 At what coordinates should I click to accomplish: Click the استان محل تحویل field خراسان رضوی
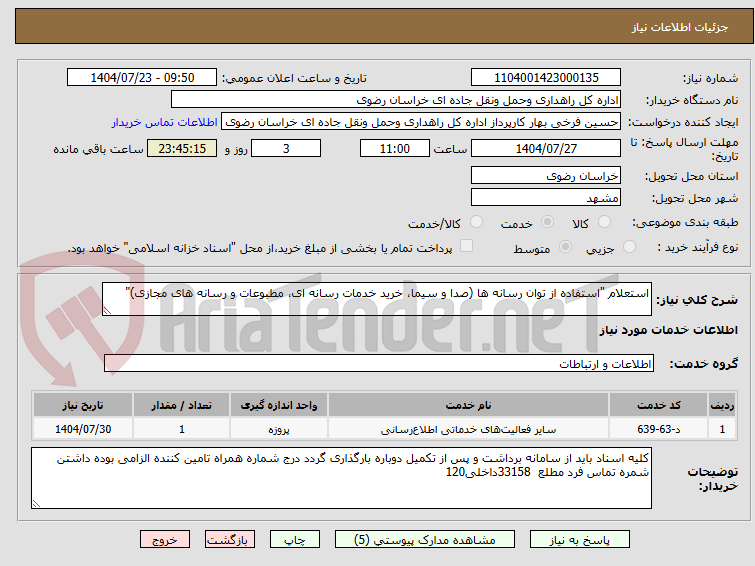tap(546, 176)
